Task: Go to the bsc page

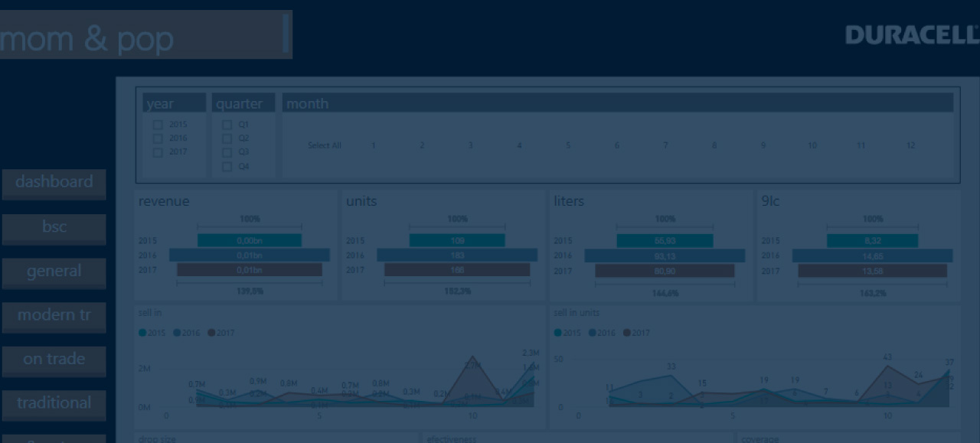Action: point(54,228)
